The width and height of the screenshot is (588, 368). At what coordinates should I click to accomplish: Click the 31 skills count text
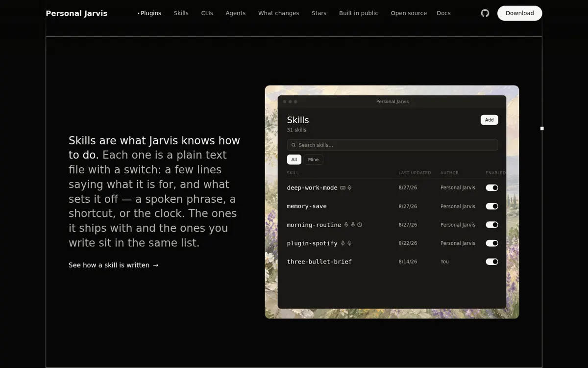click(x=296, y=130)
